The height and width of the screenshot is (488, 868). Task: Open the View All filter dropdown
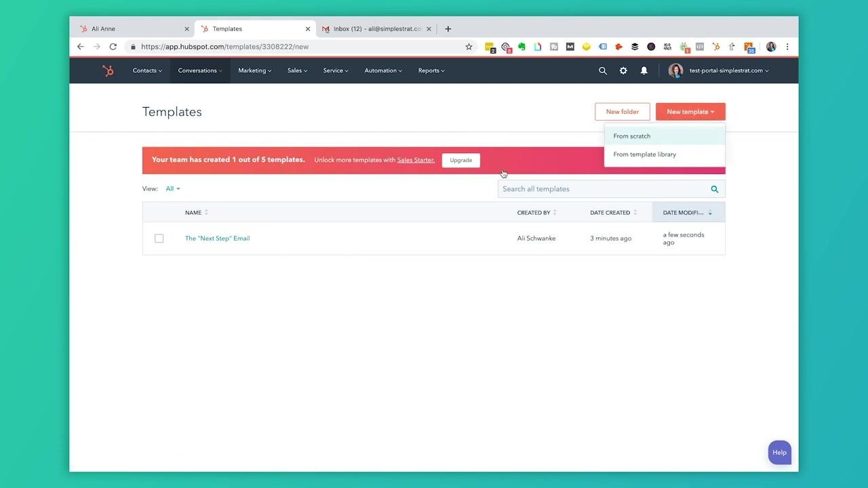pos(173,189)
